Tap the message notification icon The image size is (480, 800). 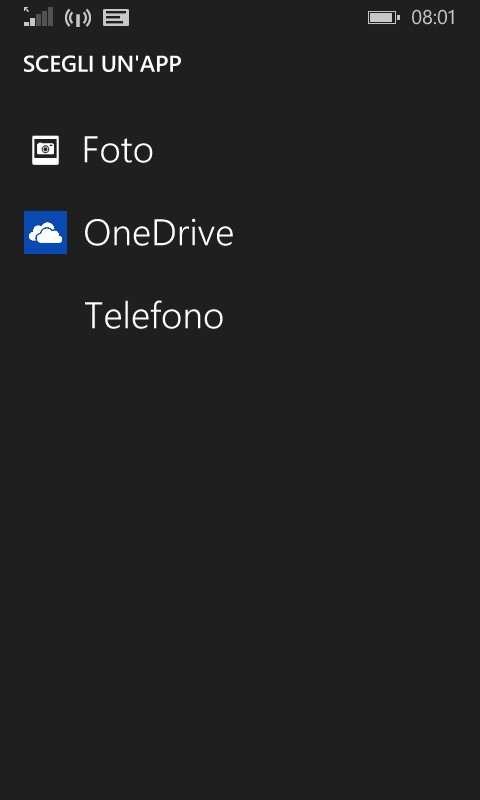(x=116, y=18)
